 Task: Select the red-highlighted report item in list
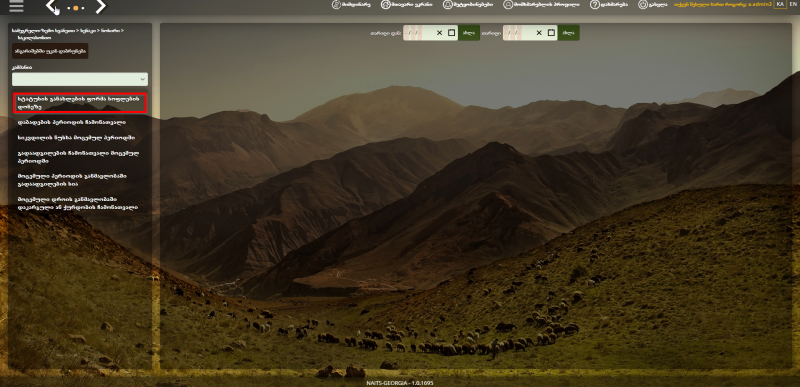(x=80, y=102)
